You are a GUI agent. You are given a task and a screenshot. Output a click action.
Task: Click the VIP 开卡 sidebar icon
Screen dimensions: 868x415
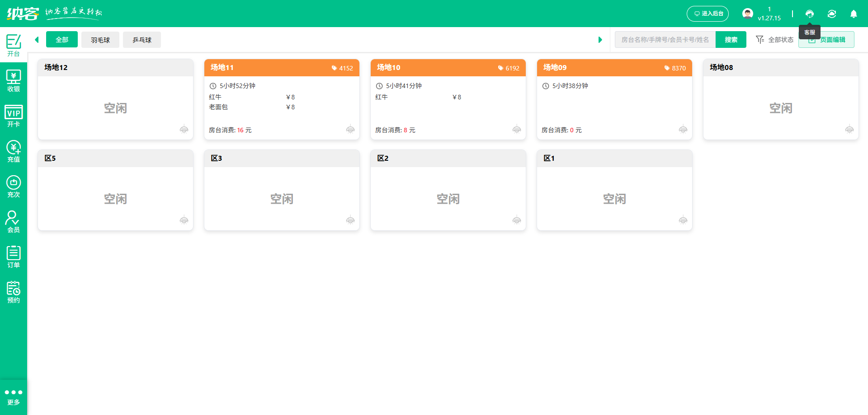point(14,116)
